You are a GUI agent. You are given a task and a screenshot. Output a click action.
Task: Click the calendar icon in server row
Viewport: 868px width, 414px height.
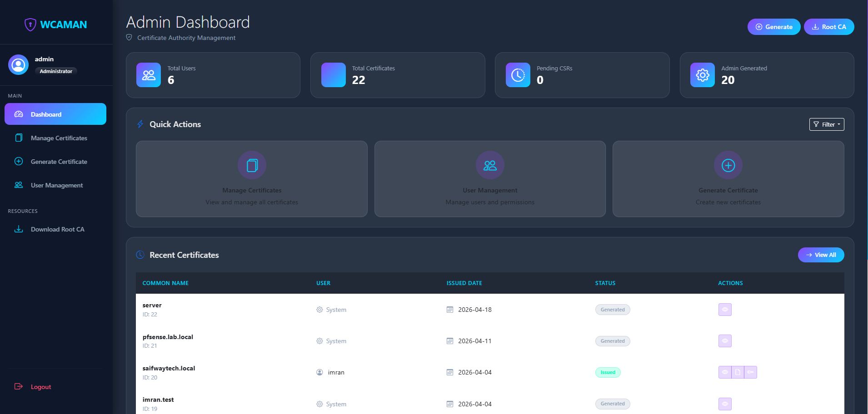tap(450, 310)
